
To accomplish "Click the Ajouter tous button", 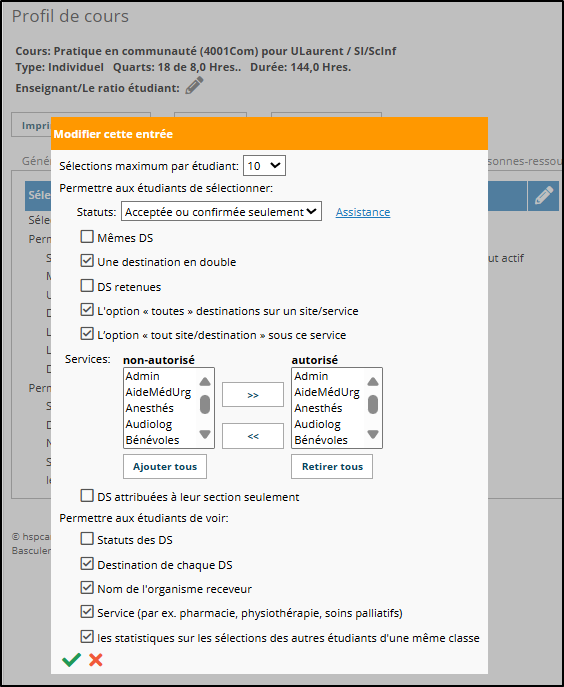I will (165, 467).
